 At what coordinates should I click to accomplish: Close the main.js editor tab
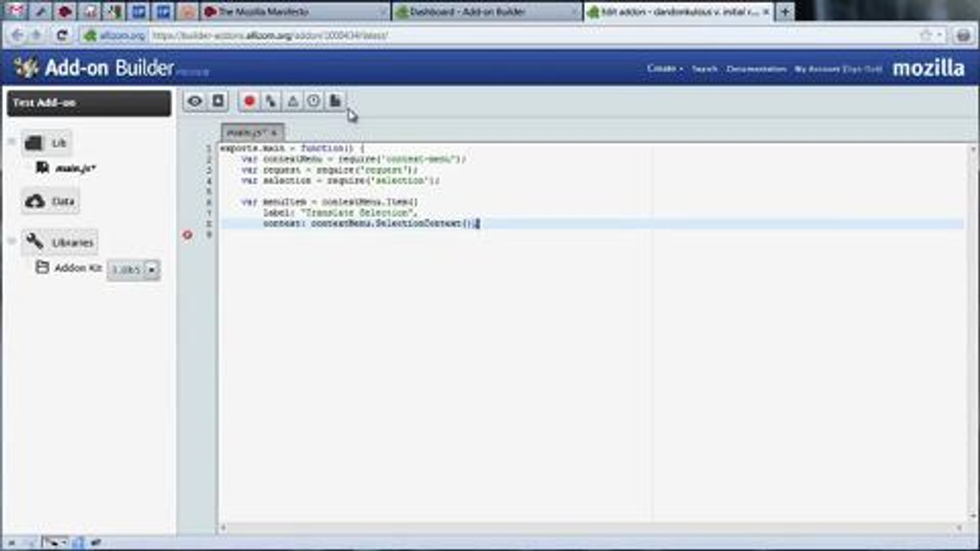[274, 133]
